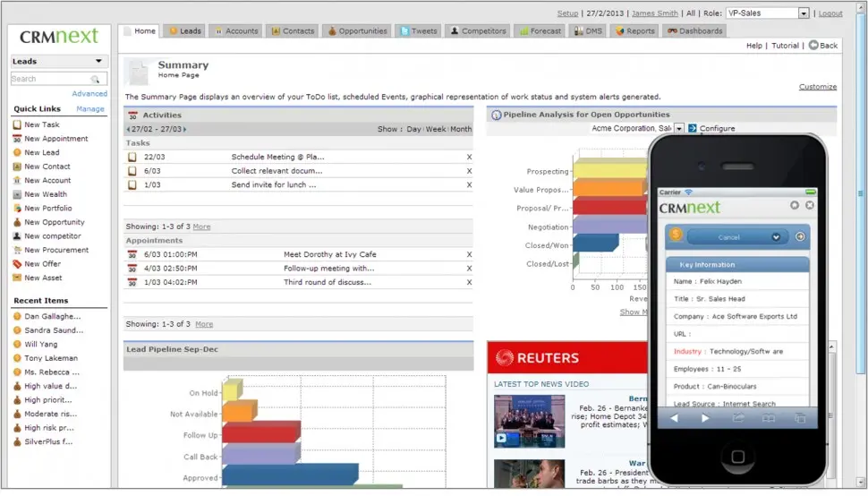The image size is (868, 496).
Task: Click the Back arrow icon at top right
Action: click(813, 46)
